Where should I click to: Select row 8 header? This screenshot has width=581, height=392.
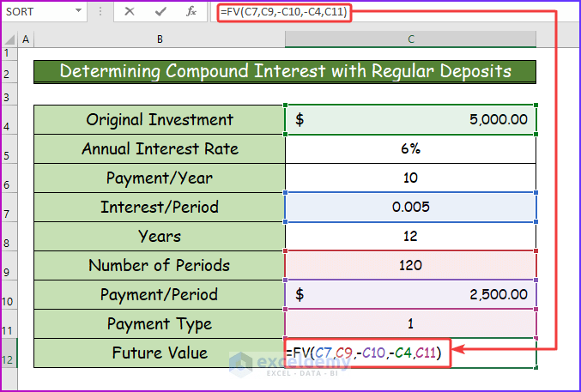[9, 237]
